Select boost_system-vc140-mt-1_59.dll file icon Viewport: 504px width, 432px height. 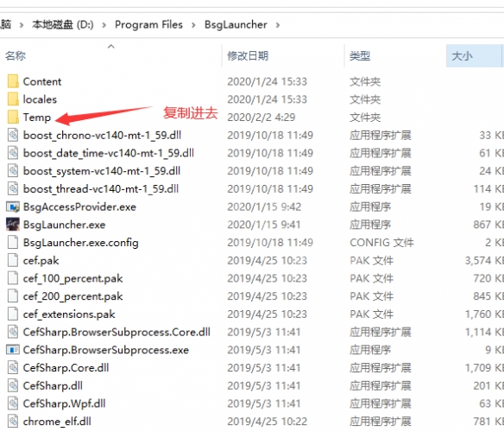pyautogui.click(x=13, y=170)
